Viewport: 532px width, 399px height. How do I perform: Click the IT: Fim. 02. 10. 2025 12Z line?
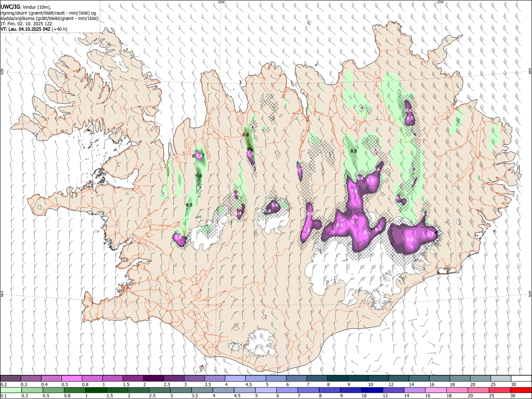tap(26, 24)
